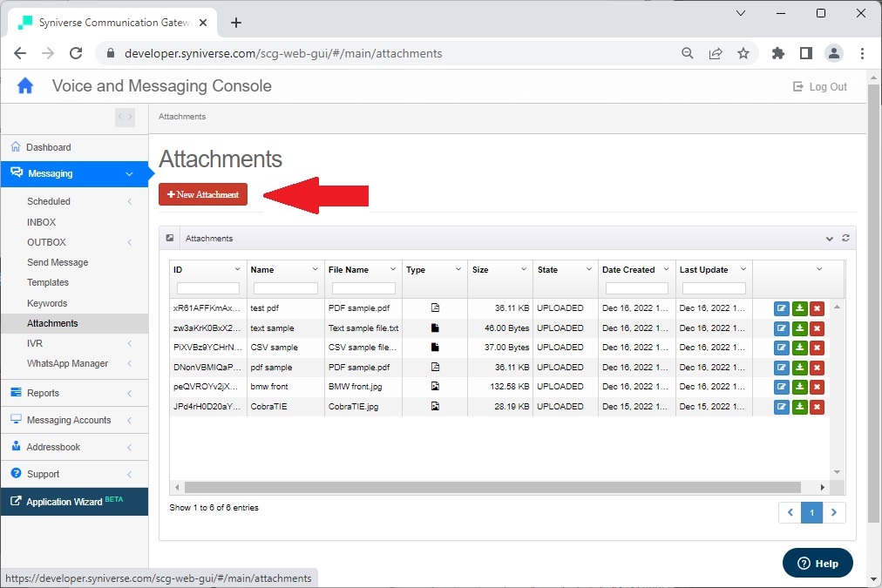Open the Chrome profile menu
882x588 pixels.
coord(834,53)
